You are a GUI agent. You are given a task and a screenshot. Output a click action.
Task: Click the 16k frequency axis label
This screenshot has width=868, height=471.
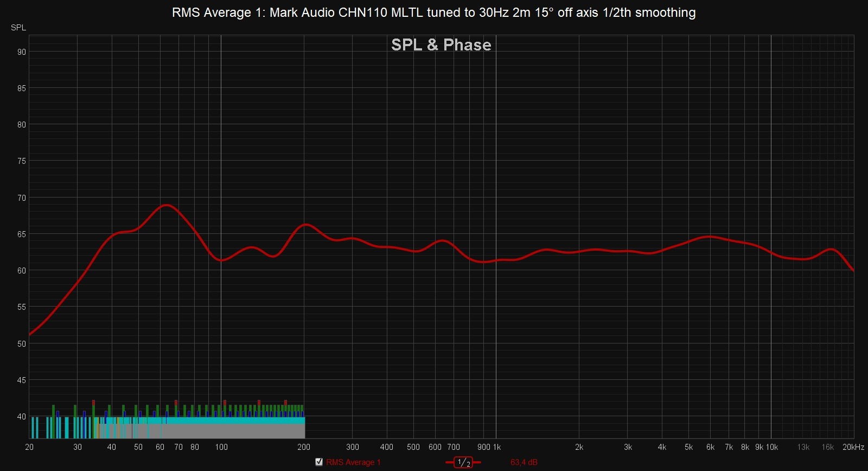pyautogui.click(x=828, y=447)
